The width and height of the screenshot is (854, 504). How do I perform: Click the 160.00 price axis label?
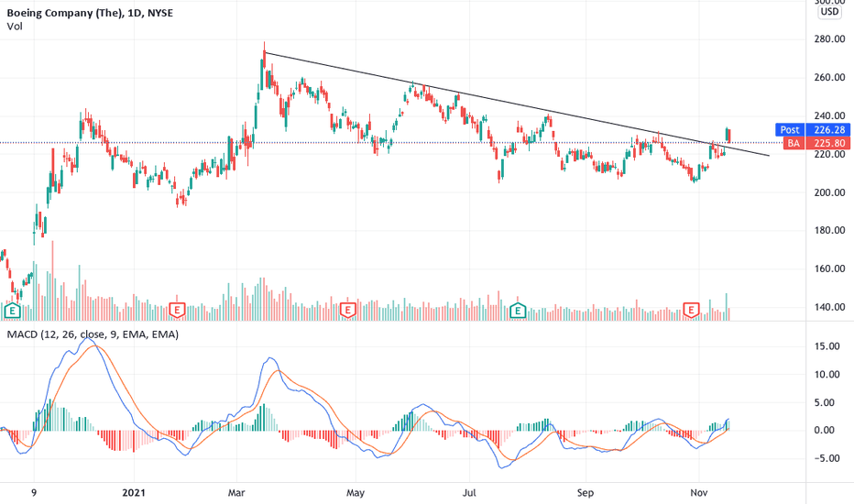pos(829,268)
